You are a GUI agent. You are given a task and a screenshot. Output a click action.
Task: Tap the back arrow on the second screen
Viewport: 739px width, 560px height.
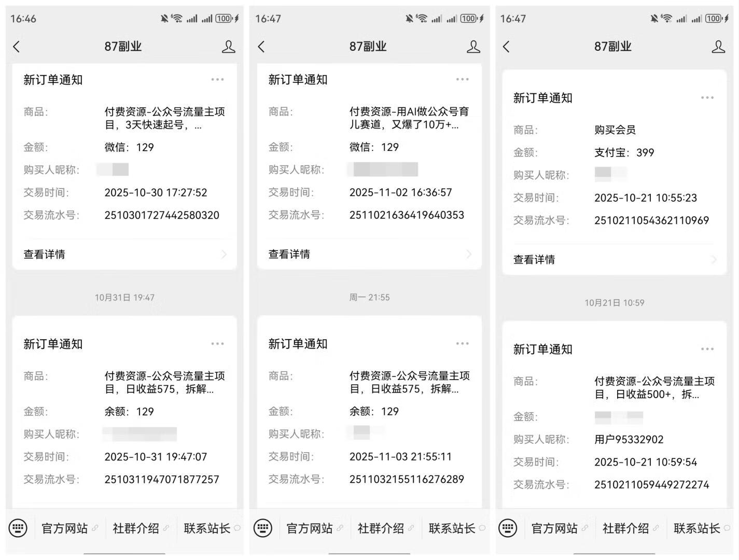coord(261,46)
